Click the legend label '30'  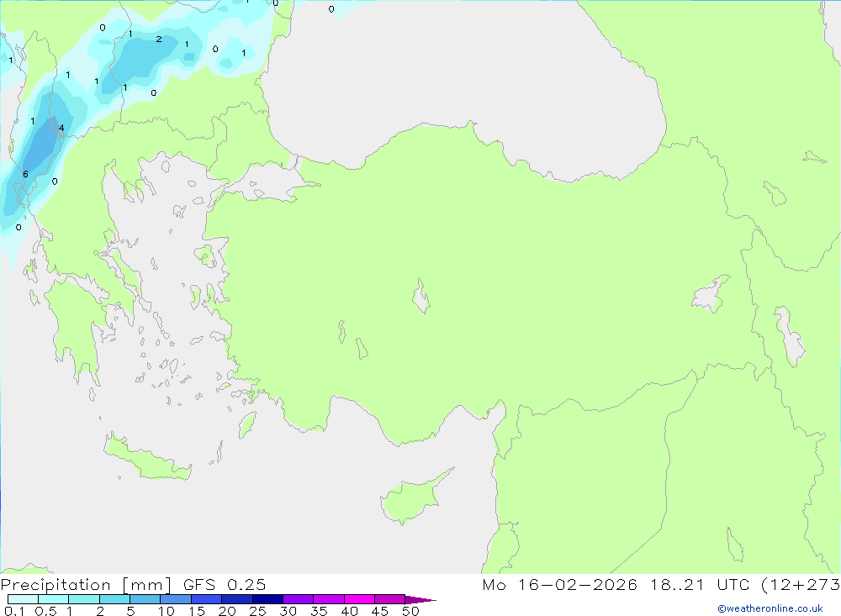(288, 611)
